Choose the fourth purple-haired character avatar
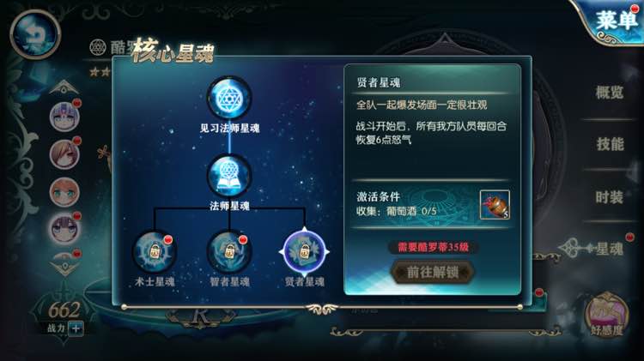 pyautogui.click(x=64, y=229)
